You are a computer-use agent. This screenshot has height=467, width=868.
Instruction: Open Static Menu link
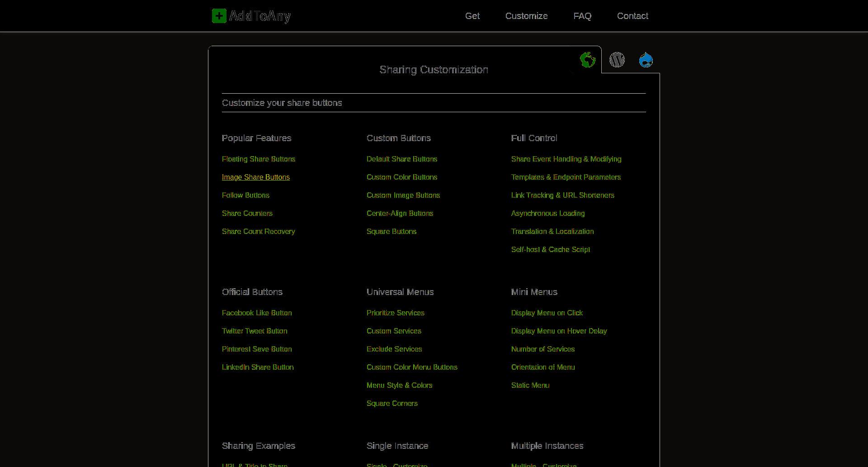click(530, 385)
